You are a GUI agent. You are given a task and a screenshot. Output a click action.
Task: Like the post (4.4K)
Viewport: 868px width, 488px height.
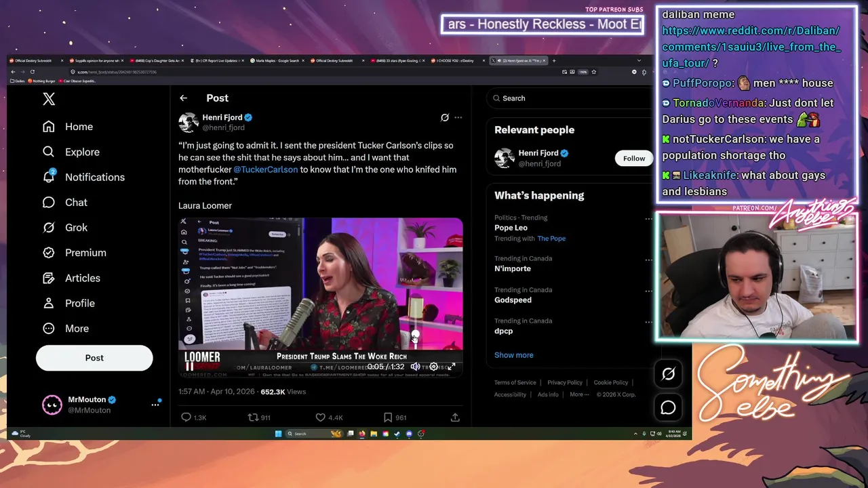pyautogui.click(x=329, y=418)
